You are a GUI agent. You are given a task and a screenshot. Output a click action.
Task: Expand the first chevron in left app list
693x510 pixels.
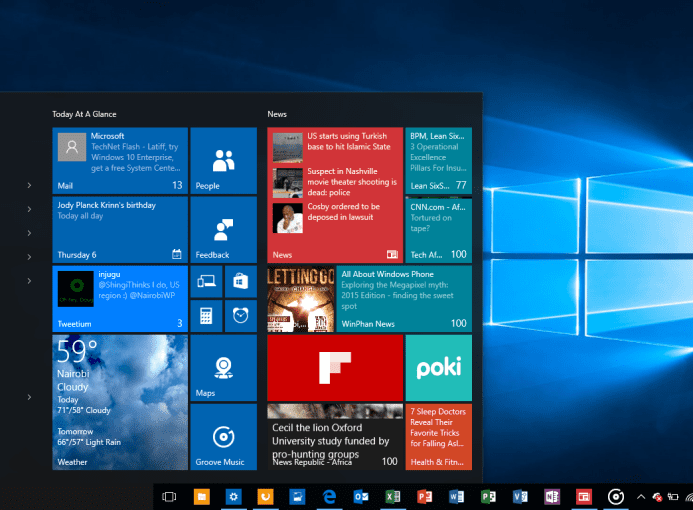point(29,185)
